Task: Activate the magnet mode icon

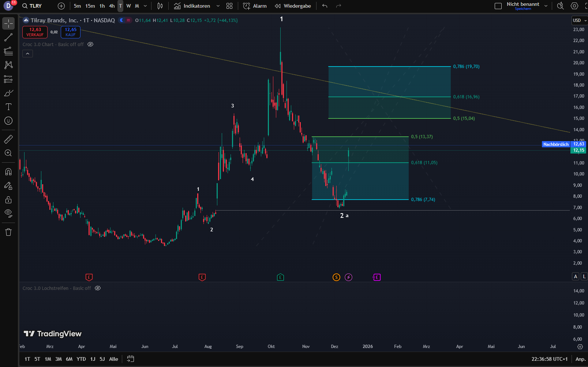Action: [8, 172]
